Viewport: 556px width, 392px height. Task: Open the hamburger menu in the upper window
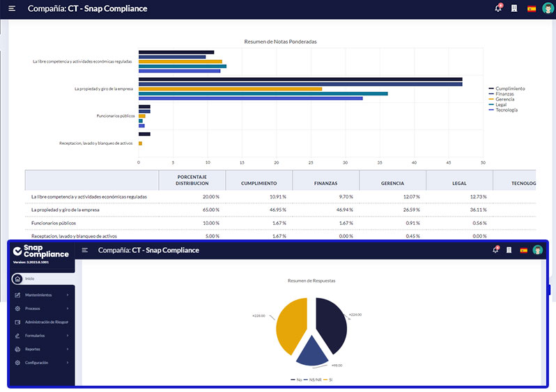tap(12, 8)
